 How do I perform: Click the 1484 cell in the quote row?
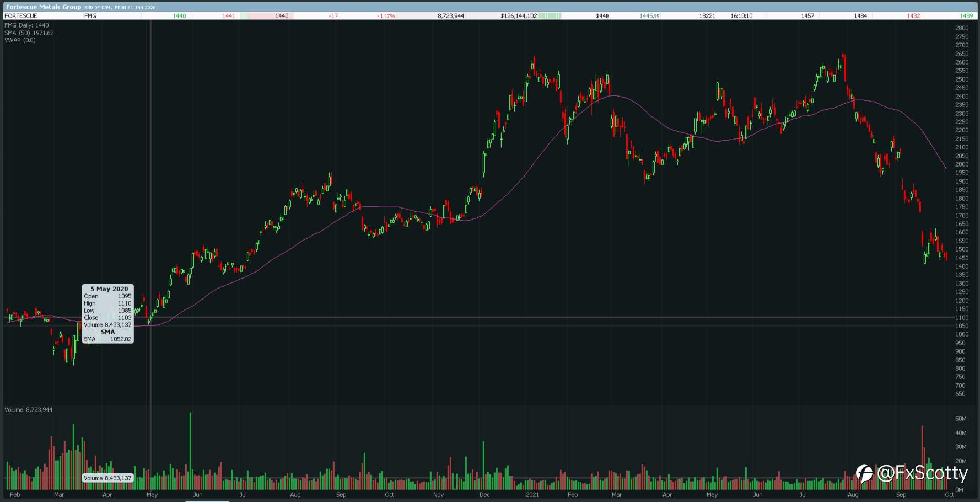[860, 16]
